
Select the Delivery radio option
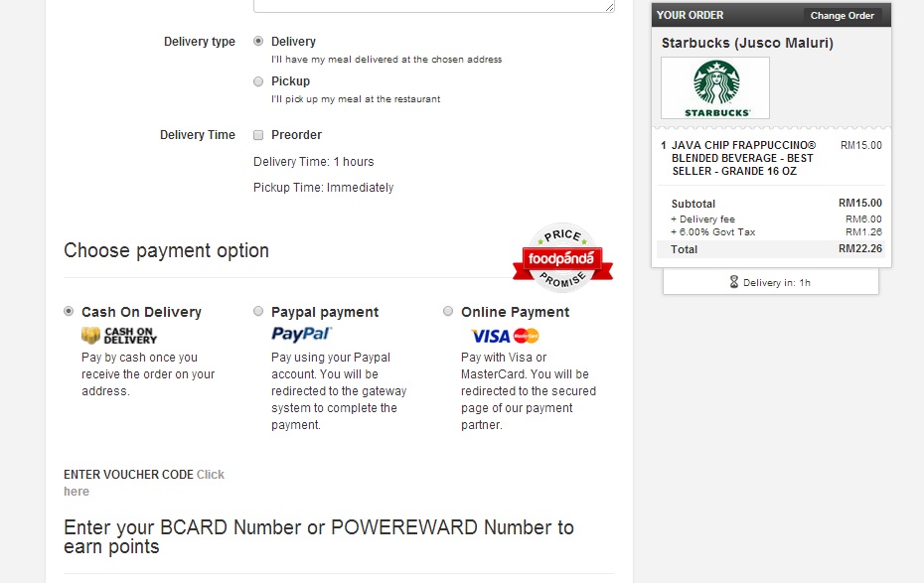click(x=258, y=42)
